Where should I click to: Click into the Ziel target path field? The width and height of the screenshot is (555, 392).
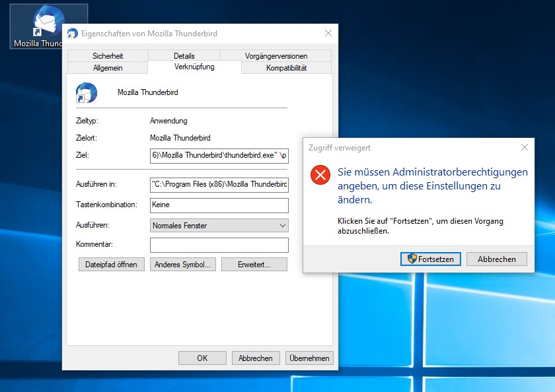click(x=219, y=156)
